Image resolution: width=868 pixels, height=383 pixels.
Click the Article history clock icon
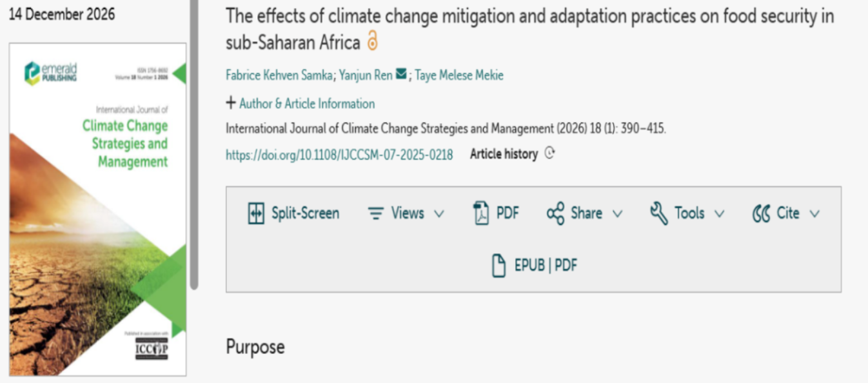point(549,153)
